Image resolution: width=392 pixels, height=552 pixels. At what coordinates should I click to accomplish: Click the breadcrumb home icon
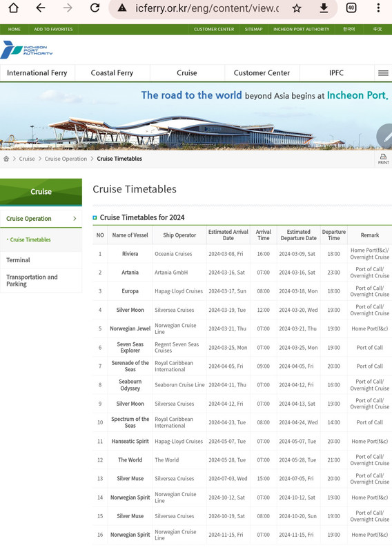(6, 159)
